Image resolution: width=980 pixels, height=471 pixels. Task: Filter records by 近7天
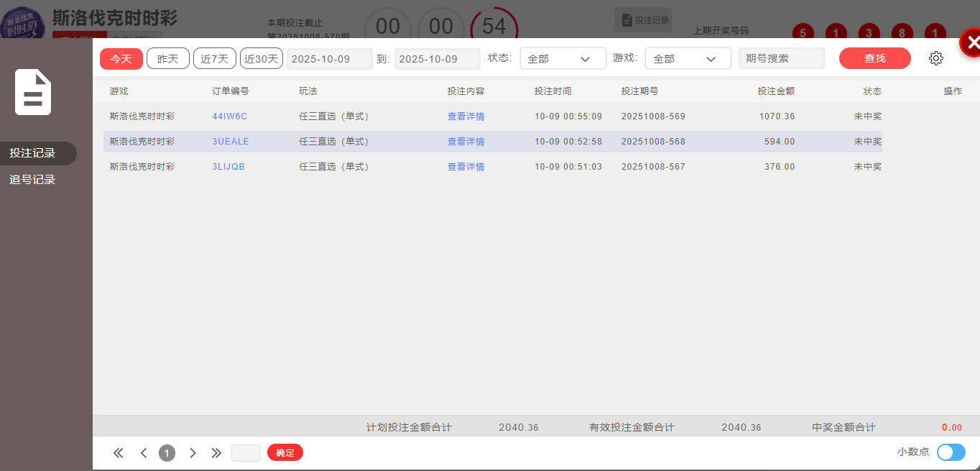[214, 59]
